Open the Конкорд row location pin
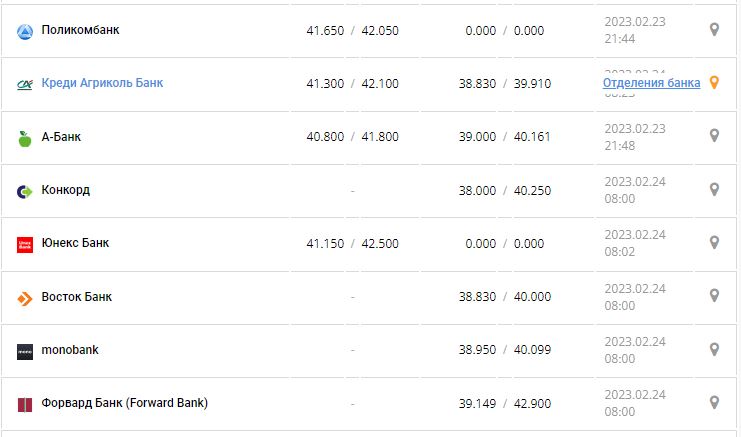Viewport: 741px width, 437px height. [x=714, y=190]
